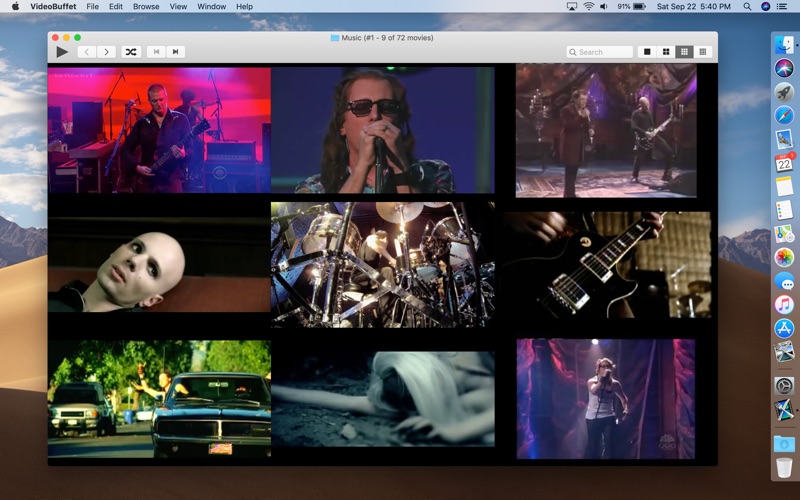Toggle the shuffle button
The height and width of the screenshot is (500, 800).
pos(131,52)
